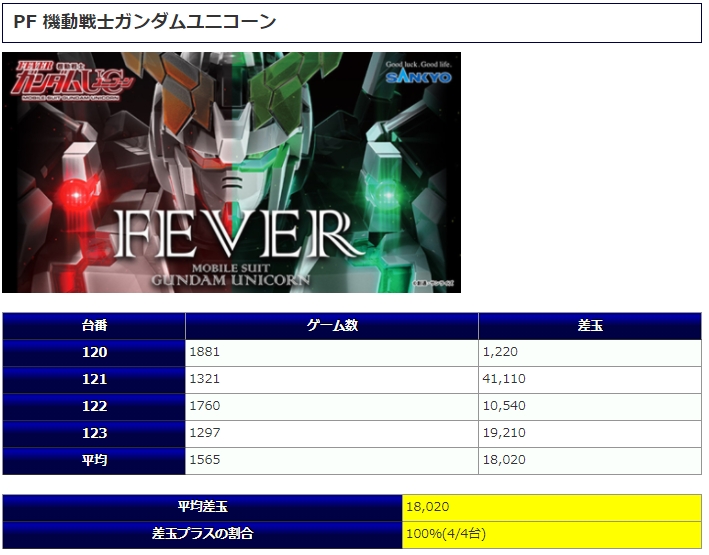Select the ゲーム数 column header
This screenshot has height=555, width=709.
pos(332,326)
